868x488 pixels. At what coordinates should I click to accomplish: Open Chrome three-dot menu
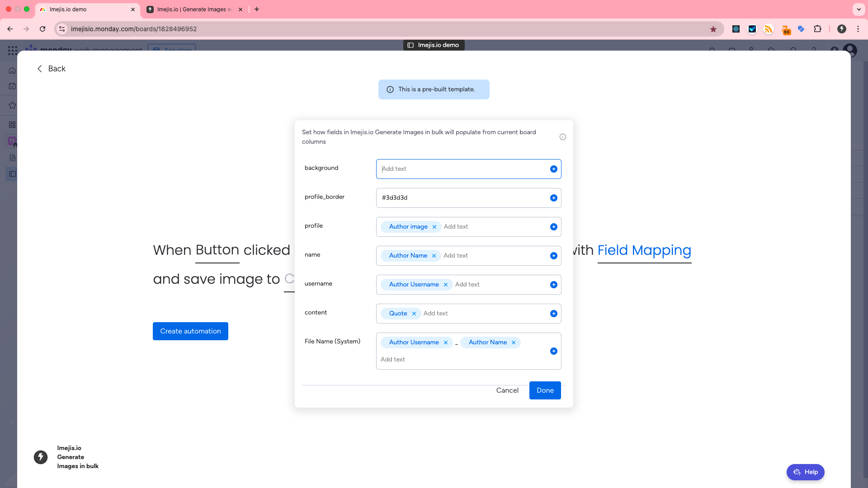[x=858, y=29]
